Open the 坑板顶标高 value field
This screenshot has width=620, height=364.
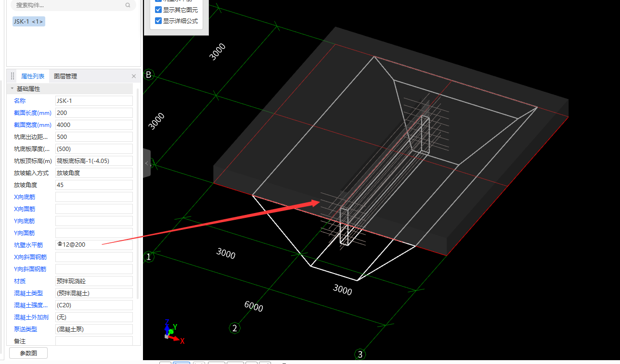[94, 161]
